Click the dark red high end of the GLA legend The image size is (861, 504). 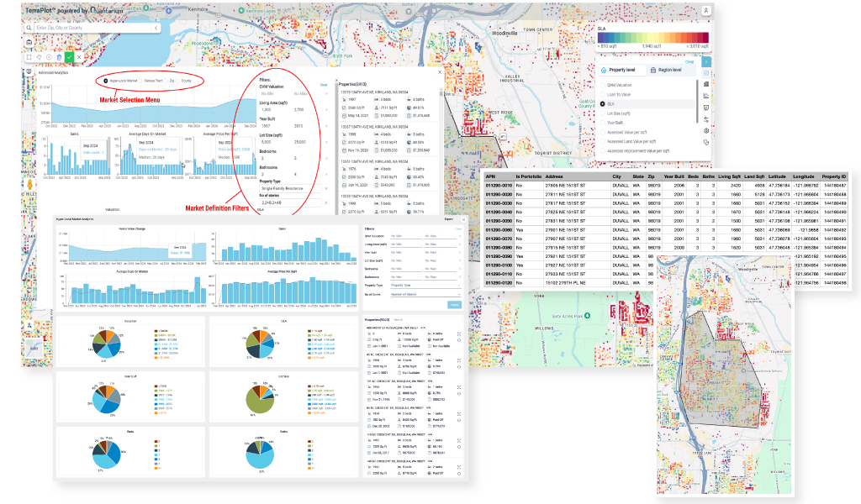(x=705, y=39)
